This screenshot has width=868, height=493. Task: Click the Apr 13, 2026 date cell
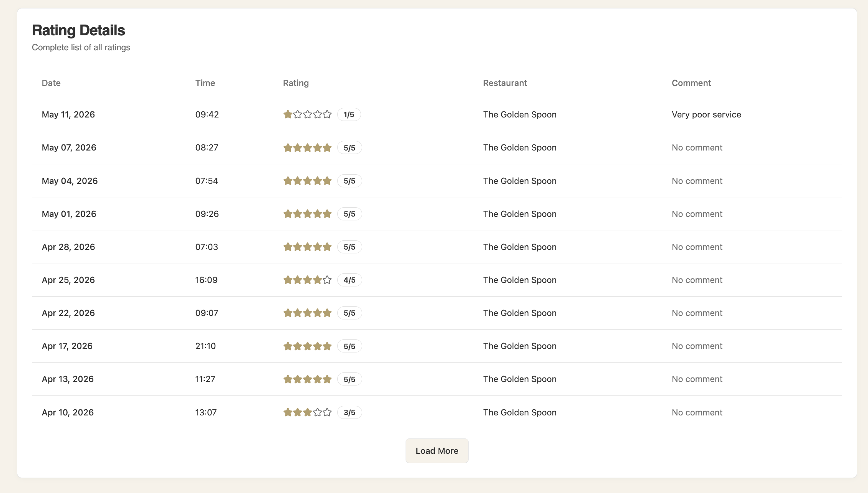[68, 379]
